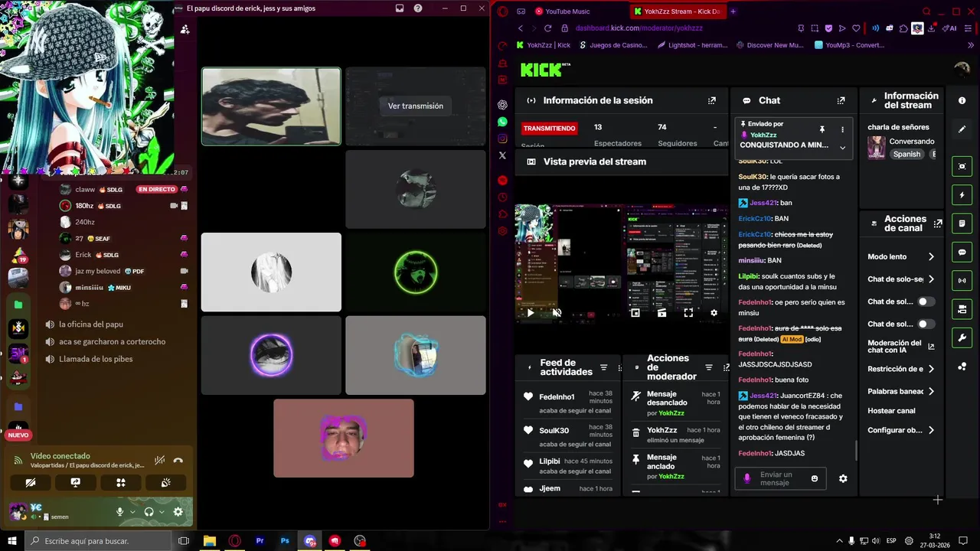This screenshot has height=551, width=980.
Task: Pop out 'Información de la sesión' panel
Action: (x=712, y=100)
